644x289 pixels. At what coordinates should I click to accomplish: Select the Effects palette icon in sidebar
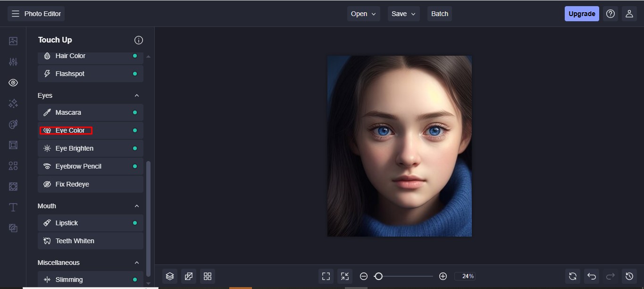click(13, 124)
